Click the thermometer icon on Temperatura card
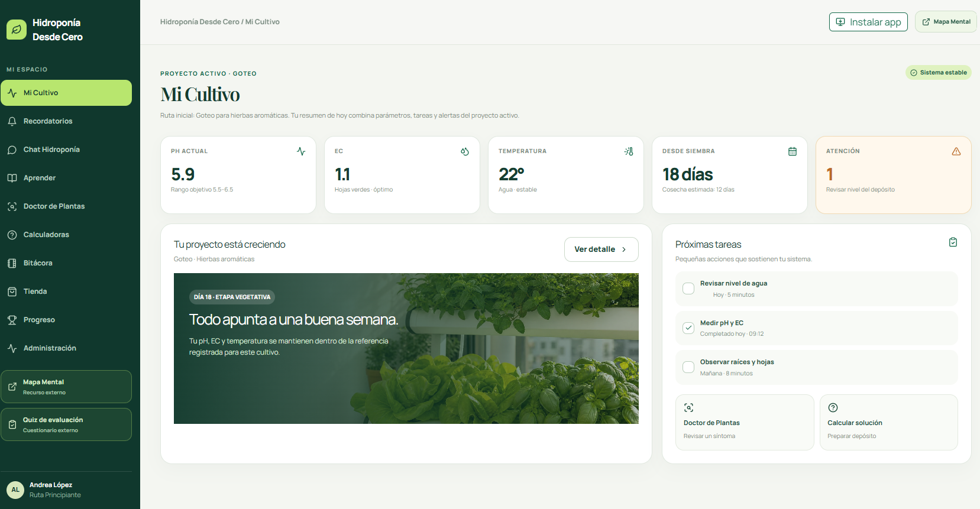Screen dimensions: 980x509 point(629,151)
